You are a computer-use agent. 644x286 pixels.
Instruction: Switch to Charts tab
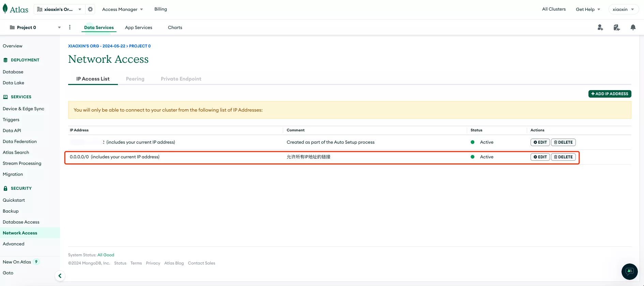(175, 28)
